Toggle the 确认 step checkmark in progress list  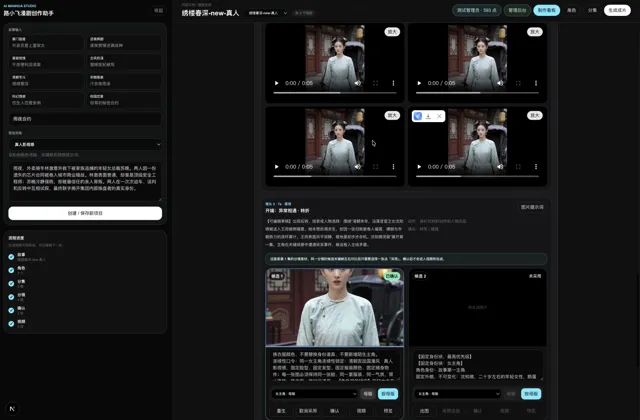tap(11, 310)
